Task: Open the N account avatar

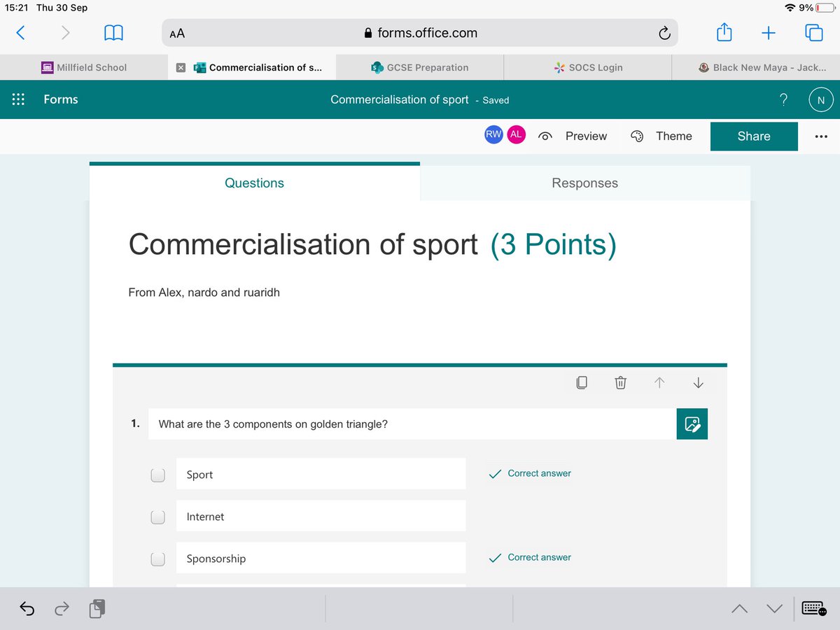Action: [821, 100]
